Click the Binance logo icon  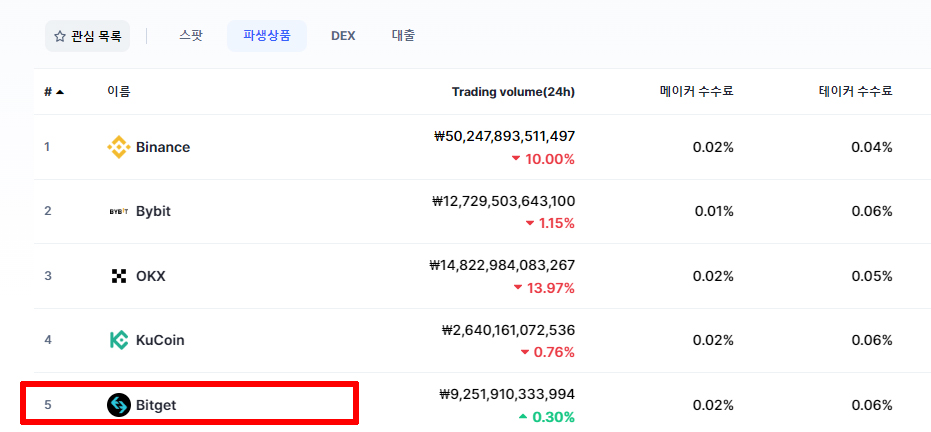119,147
